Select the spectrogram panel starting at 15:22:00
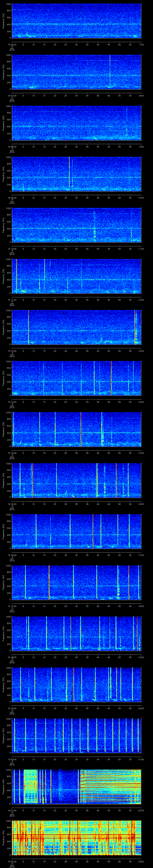153x868 pixels. (x=77, y=838)
